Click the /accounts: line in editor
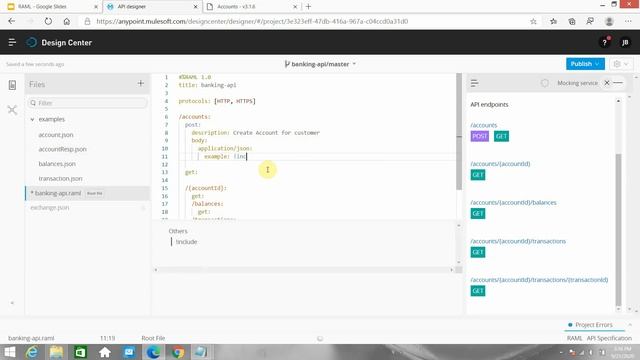This screenshot has height=360, width=640. (x=195, y=117)
